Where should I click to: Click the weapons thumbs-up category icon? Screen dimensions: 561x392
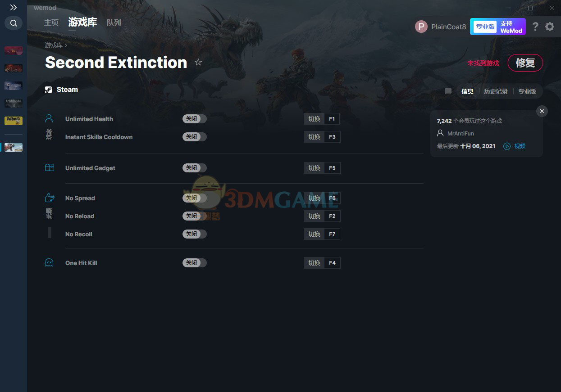click(x=49, y=198)
